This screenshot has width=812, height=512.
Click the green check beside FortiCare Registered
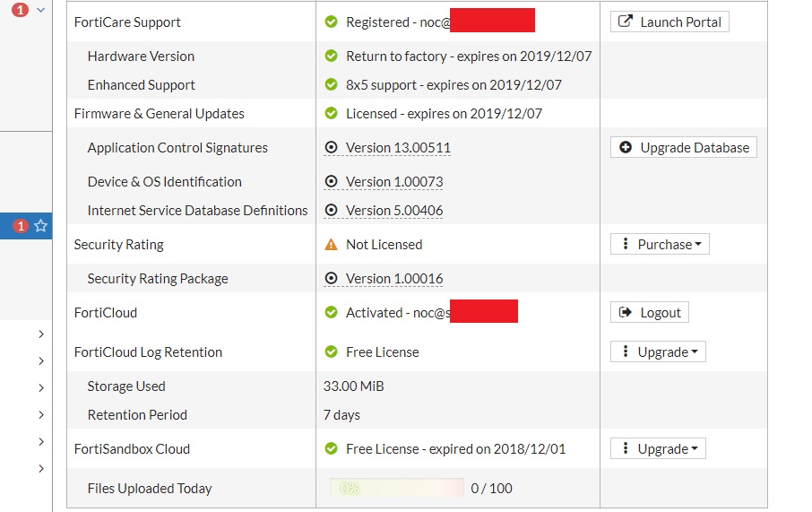pyautogui.click(x=331, y=22)
